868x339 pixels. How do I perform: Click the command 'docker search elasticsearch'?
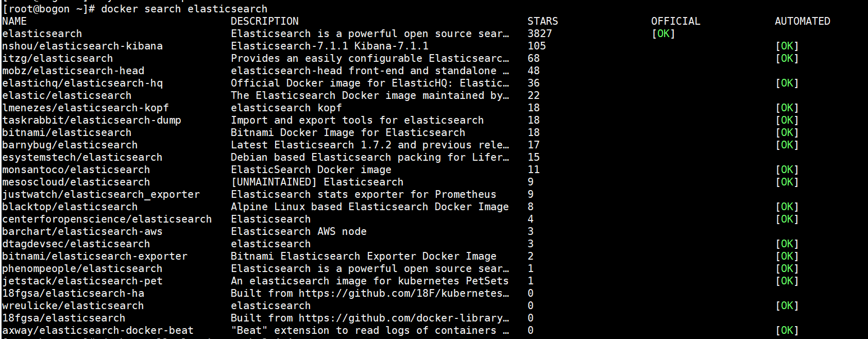pos(184,9)
